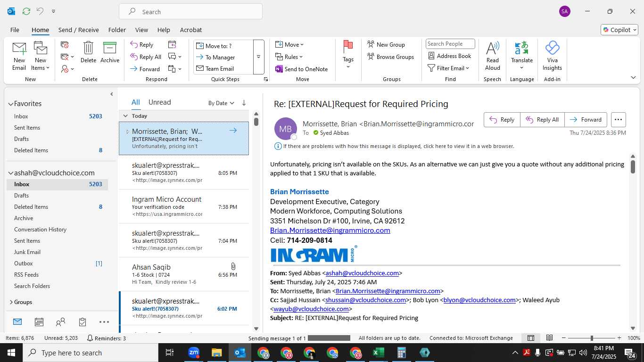
Task: Click the New Email button
Action: (x=19, y=56)
